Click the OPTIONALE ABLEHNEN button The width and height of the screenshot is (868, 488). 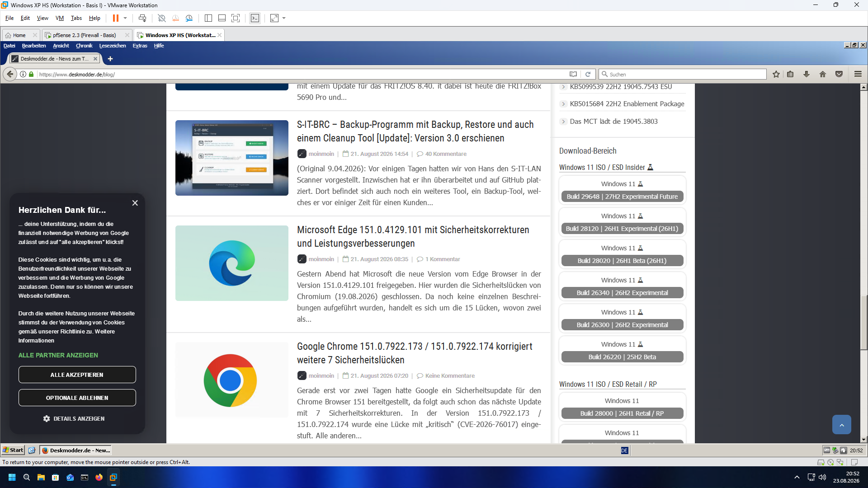coord(77,398)
